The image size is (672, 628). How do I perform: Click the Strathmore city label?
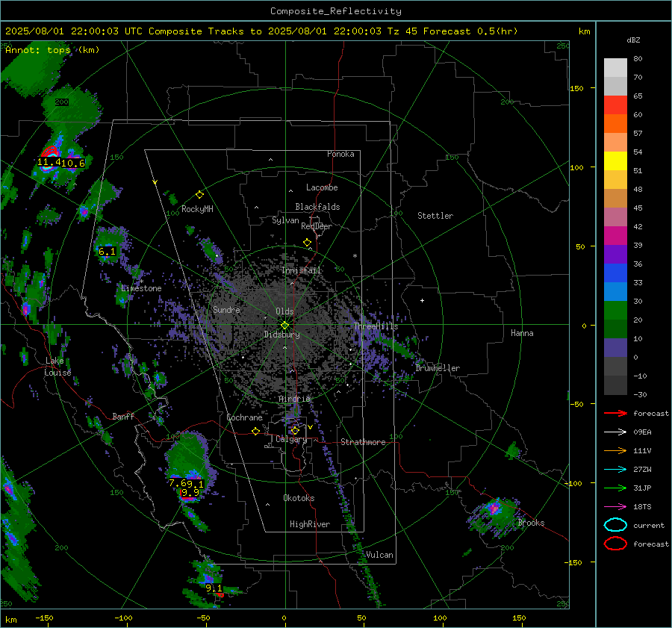363,442
